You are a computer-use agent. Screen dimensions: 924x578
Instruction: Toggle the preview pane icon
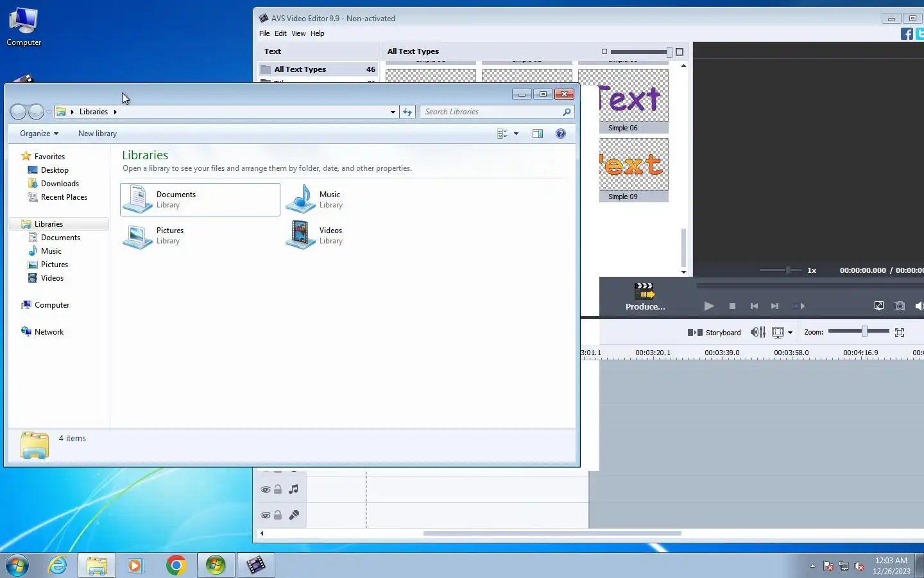538,134
